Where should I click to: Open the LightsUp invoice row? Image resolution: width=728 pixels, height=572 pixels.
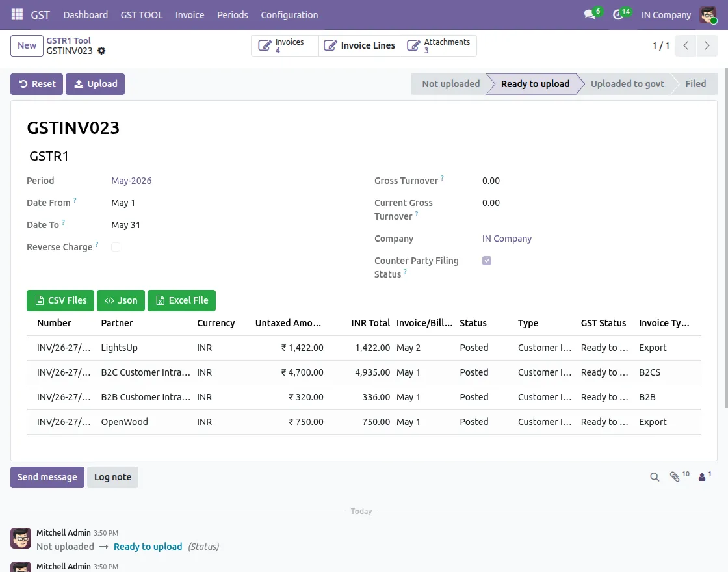tap(363, 348)
